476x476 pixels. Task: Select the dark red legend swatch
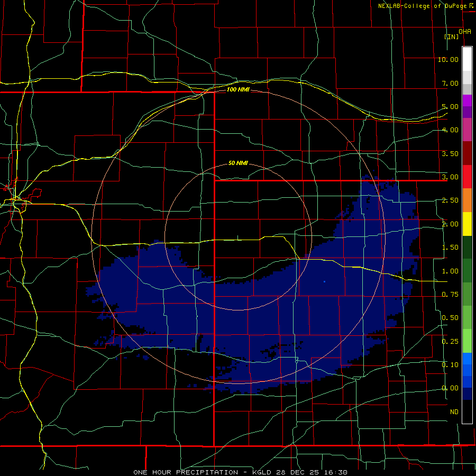click(x=467, y=153)
